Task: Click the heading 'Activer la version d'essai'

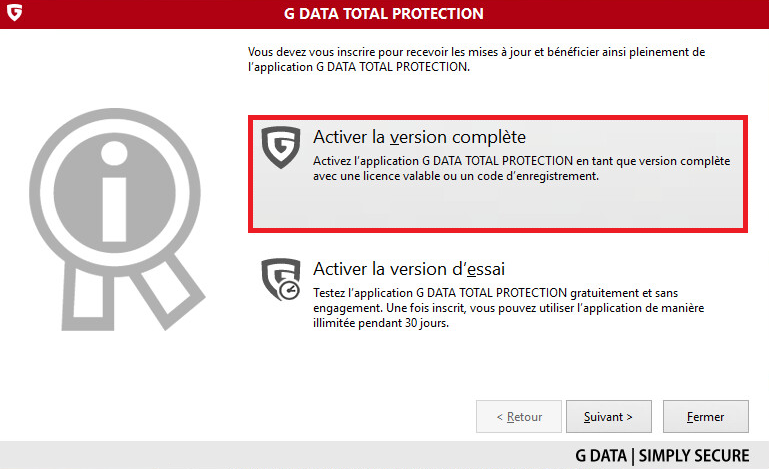Action: tap(409, 269)
